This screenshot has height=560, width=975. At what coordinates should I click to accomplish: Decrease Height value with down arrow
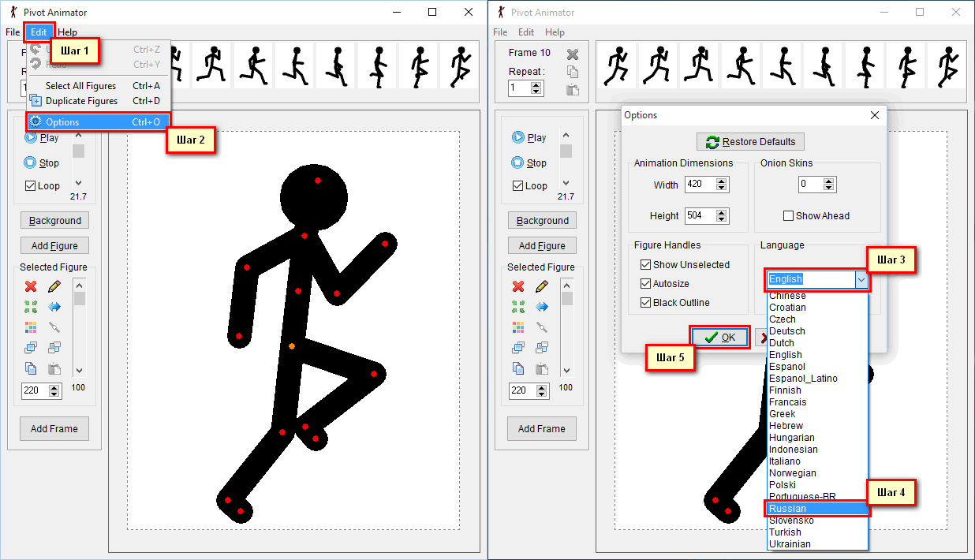(721, 220)
